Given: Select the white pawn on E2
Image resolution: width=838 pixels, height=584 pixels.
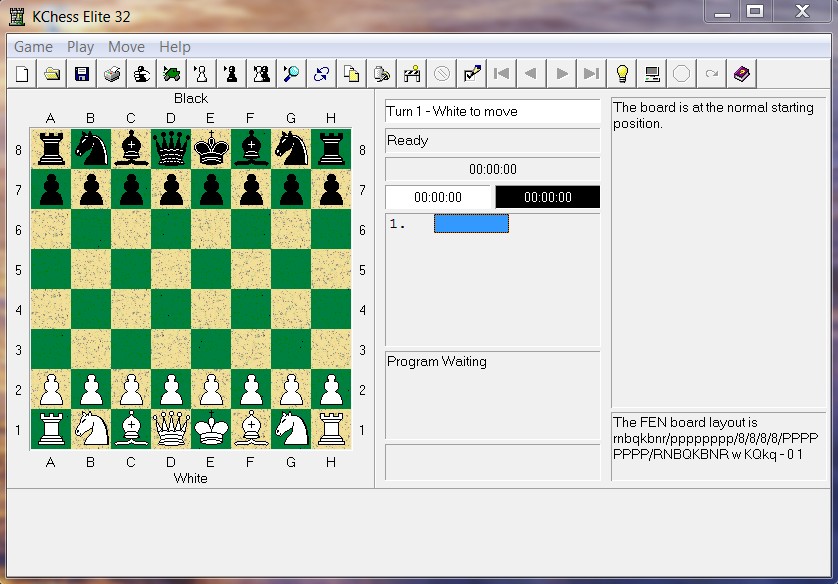Looking at the screenshot, I should (x=211, y=389).
